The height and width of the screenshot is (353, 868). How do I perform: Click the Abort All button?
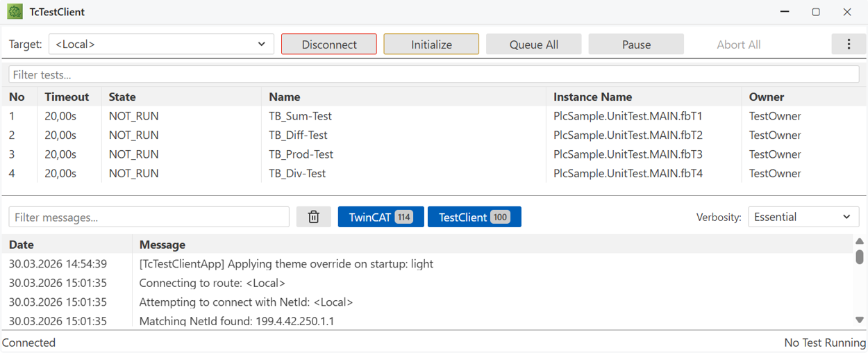click(x=739, y=44)
